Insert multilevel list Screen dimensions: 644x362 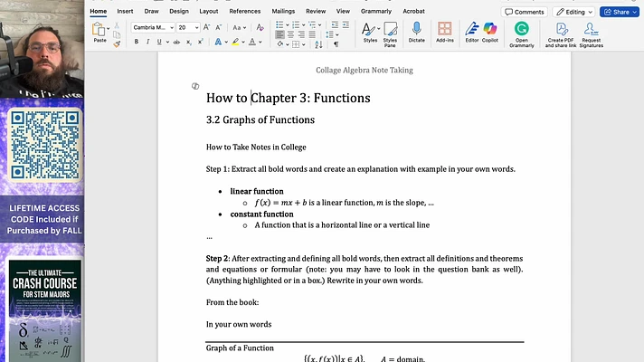(312, 25)
